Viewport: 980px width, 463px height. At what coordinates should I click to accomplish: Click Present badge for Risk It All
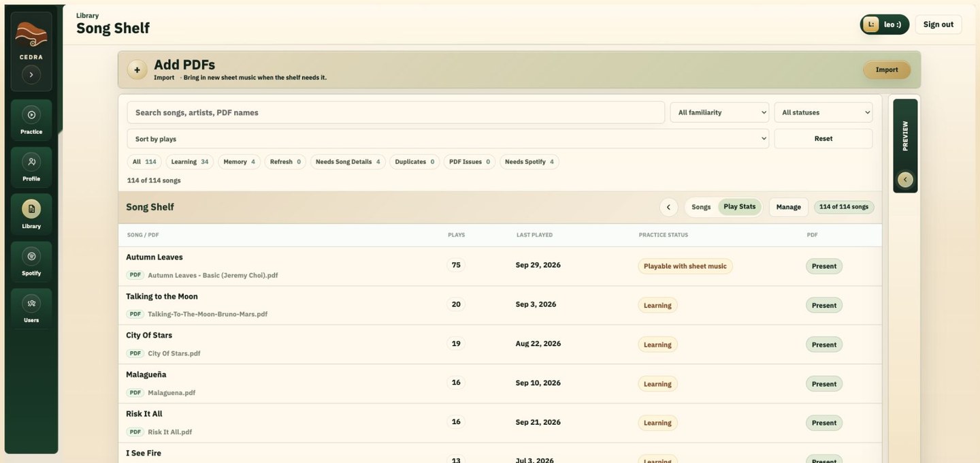824,423
